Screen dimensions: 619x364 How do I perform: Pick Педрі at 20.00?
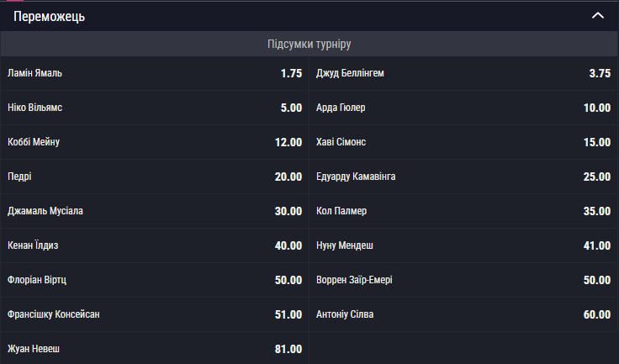coord(155,177)
